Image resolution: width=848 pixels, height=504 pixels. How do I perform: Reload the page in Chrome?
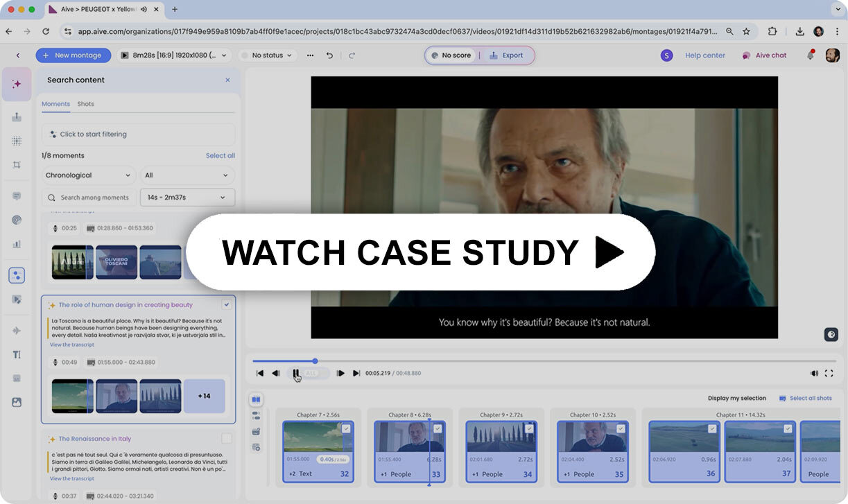(46, 31)
